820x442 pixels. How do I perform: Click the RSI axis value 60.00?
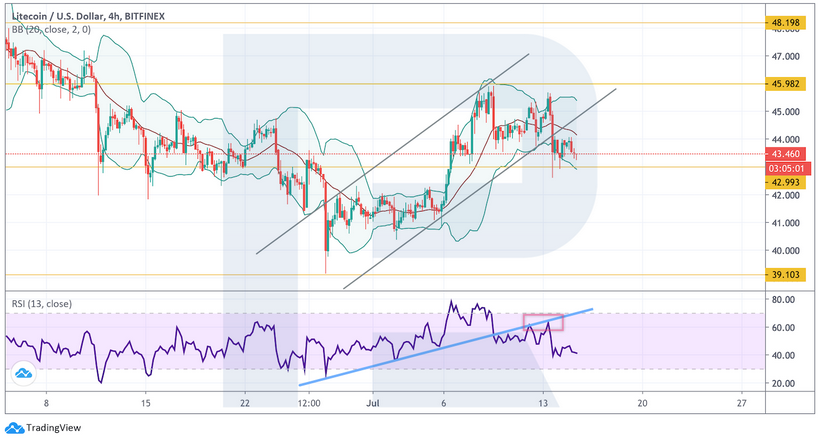click(783, 327)
